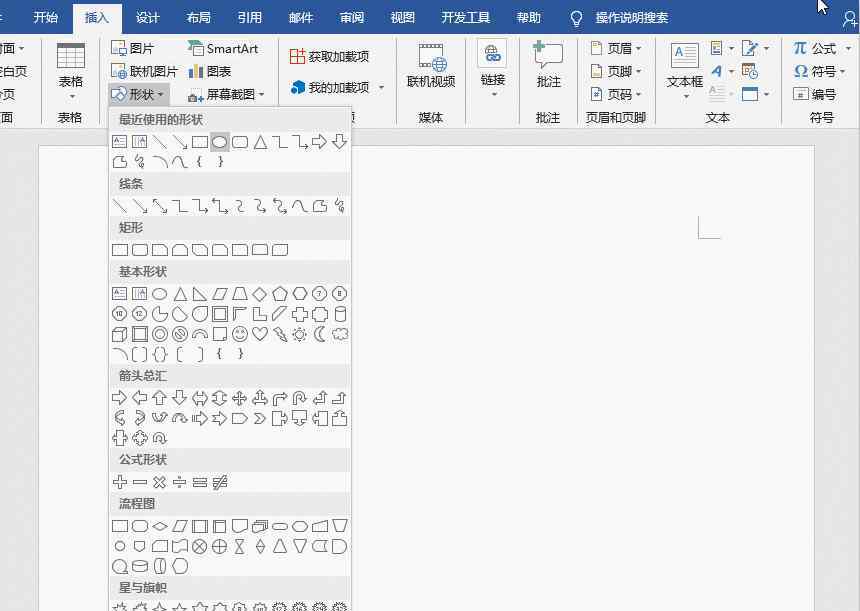Viewport: 860px width, 611px height.
Task: Pick the curve line shape in lines section
Action: coord(299,206)
